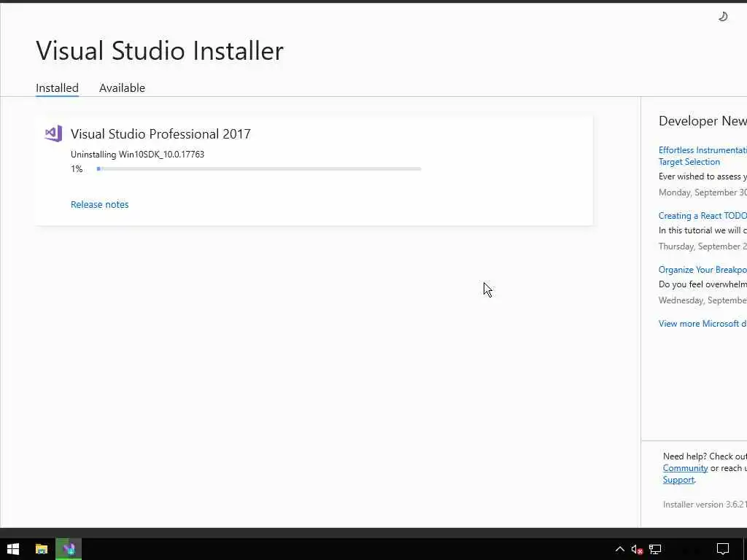Viewport: 747px width, 560px height.
Task: Click the Visual Studio Professional 2017 logo icon
Action: click(x=53, y=134)
